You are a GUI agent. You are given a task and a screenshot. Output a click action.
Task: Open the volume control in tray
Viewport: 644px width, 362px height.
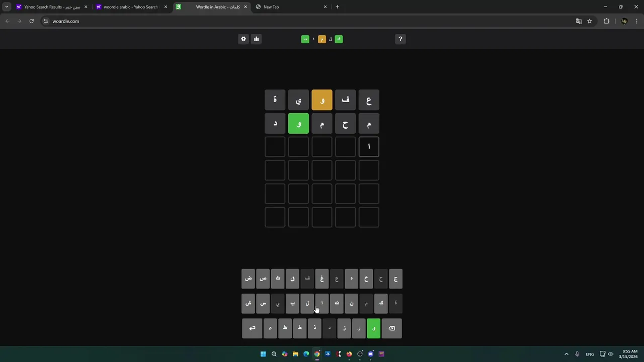(x=610, y=354)
